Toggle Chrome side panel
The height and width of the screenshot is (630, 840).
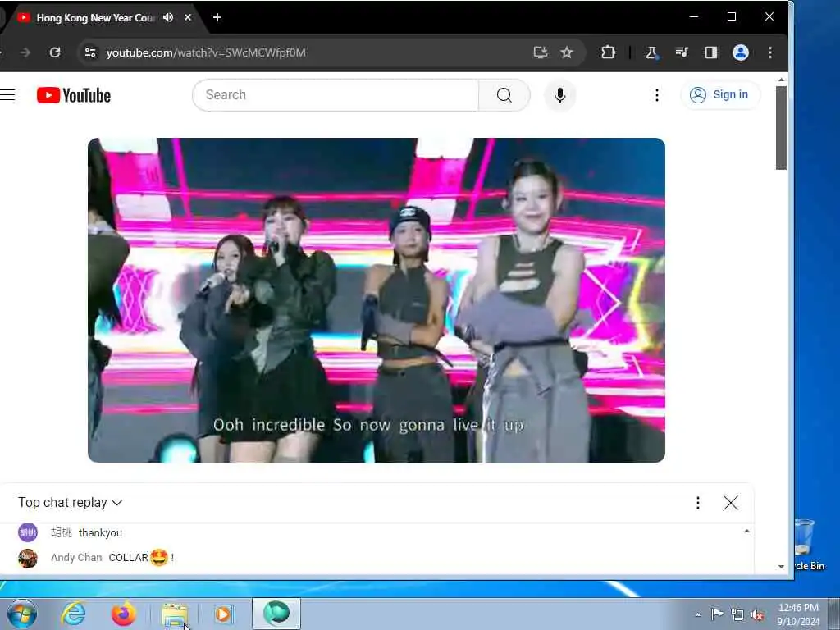click(711, 52)
